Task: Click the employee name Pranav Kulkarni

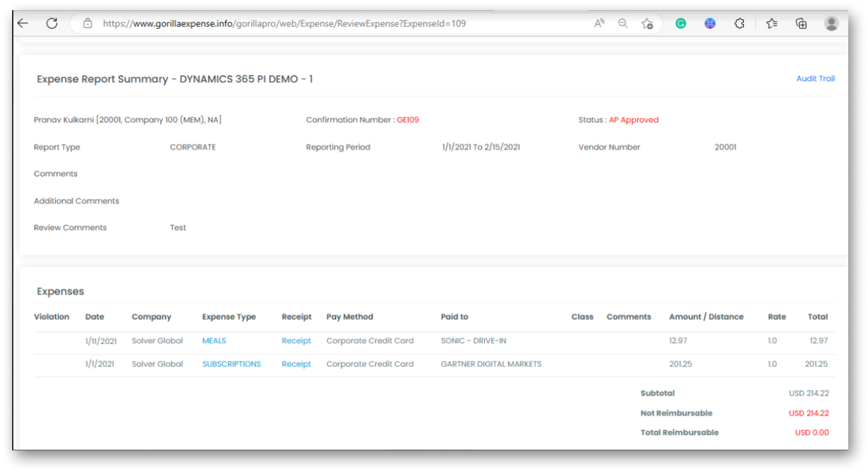Action: (x=64, y=120)
